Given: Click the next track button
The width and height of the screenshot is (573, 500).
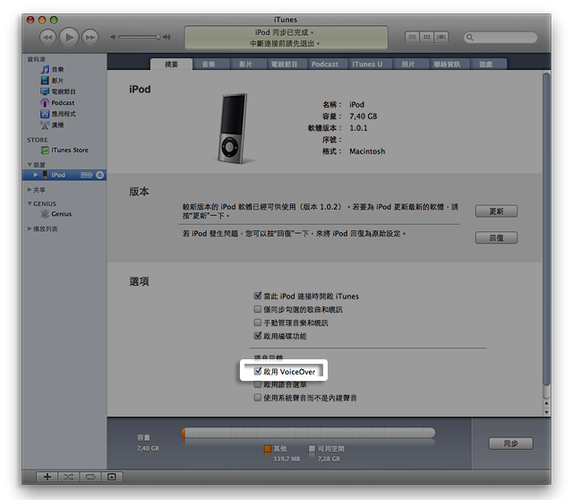Looking at the screenshot, I should (x=90, y=37).
